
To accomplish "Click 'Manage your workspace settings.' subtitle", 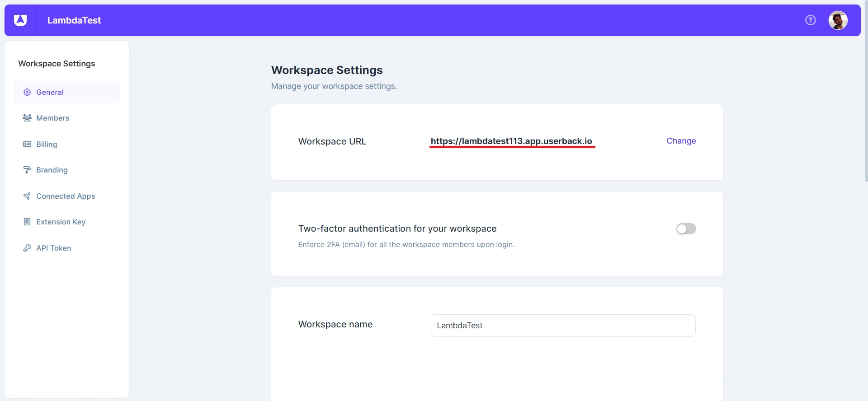I will [x=334, y=86].
